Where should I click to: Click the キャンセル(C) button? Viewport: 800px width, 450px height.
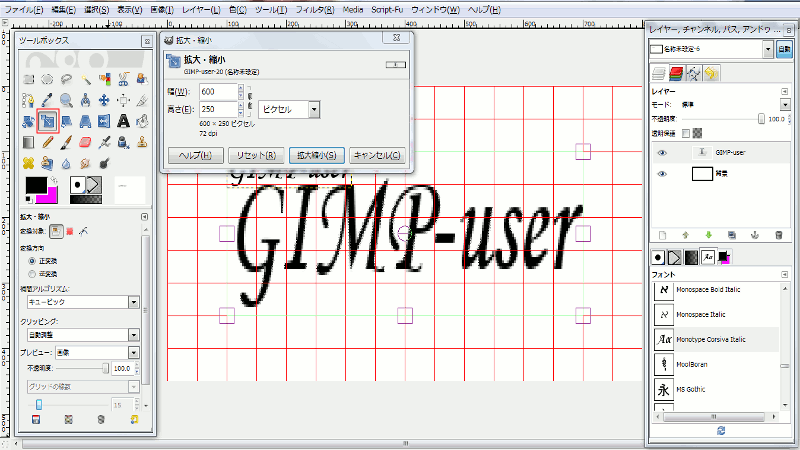point(377,155)
